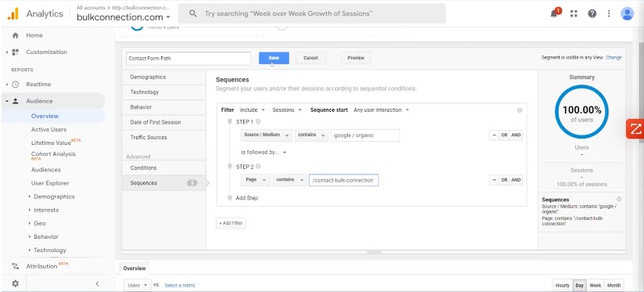The width and height of the screenshot is (644, 292).
Task: Open the Source / Medium dimension dropdown
Action: (267, 135)
